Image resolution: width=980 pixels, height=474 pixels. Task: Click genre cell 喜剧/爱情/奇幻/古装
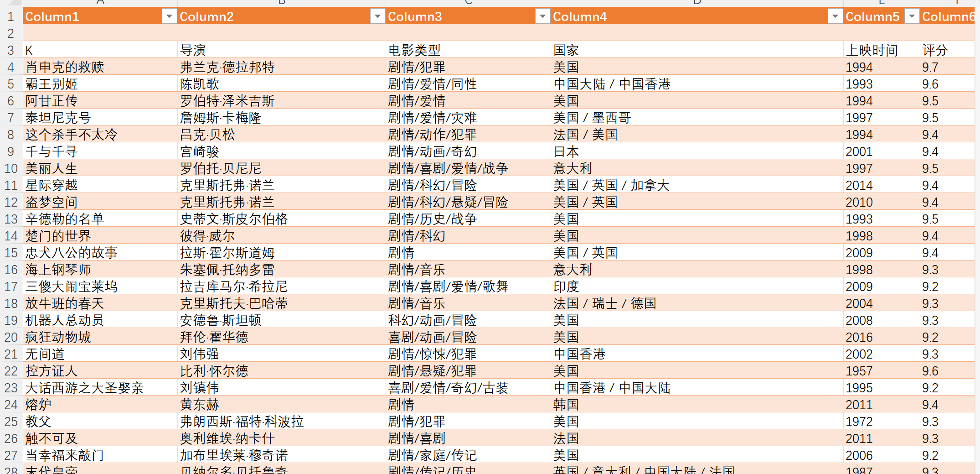coord(469,388)
